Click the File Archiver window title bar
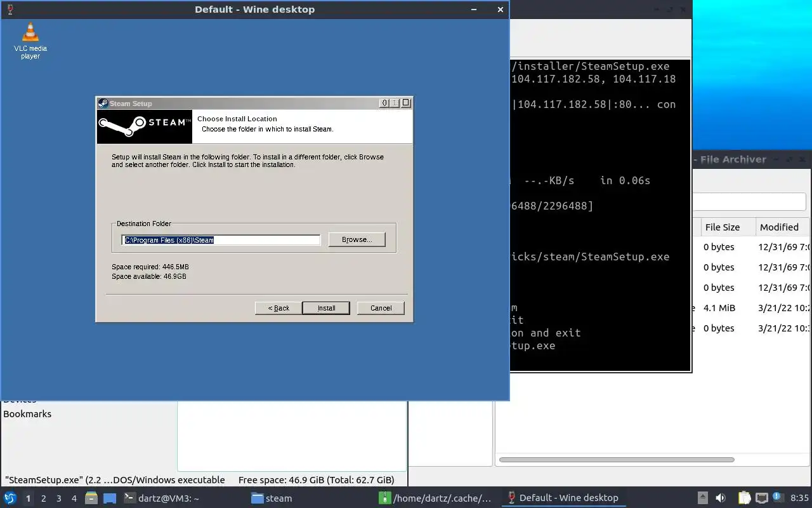The image size is (812, 508). click(752, 159)
